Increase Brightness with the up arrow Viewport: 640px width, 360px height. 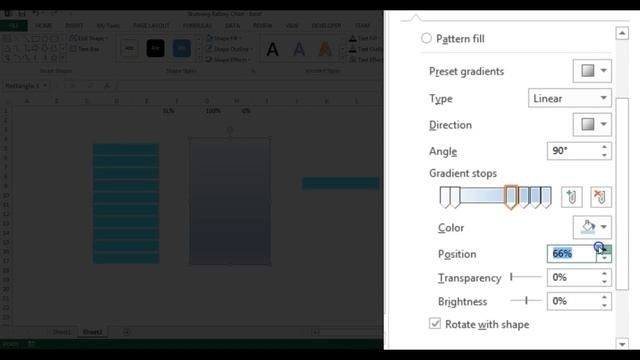tap(604, 297)
